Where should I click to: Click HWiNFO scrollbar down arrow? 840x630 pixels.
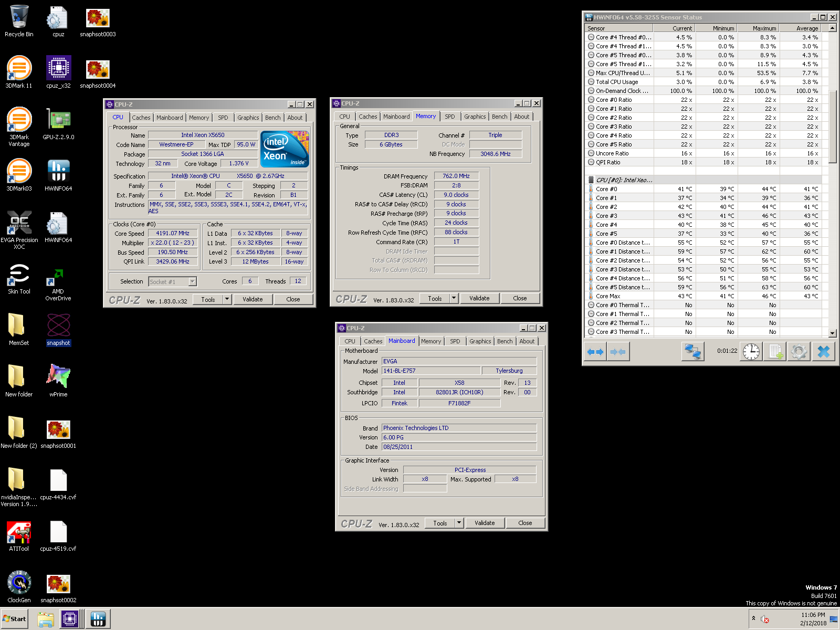(x=832, y=333)
